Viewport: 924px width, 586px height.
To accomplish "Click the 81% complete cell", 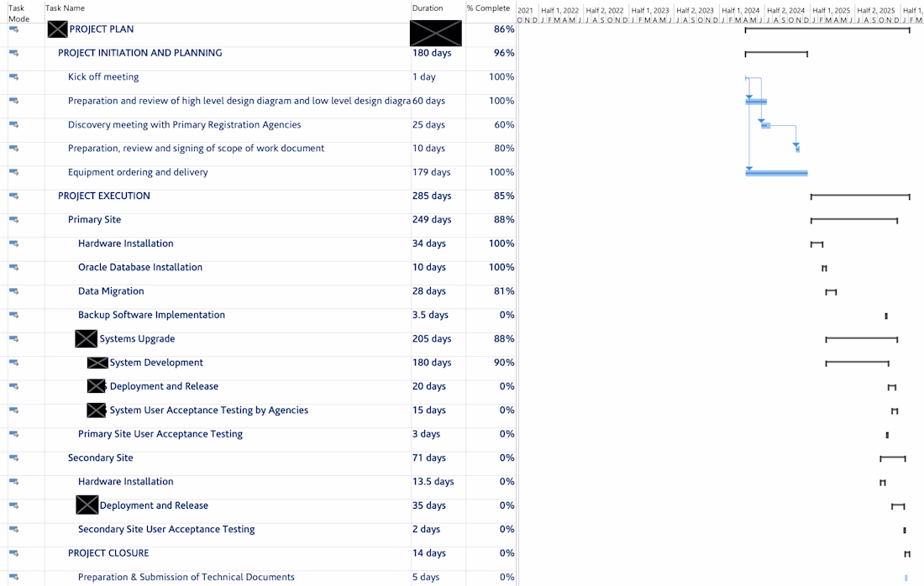I will point(504,291).
